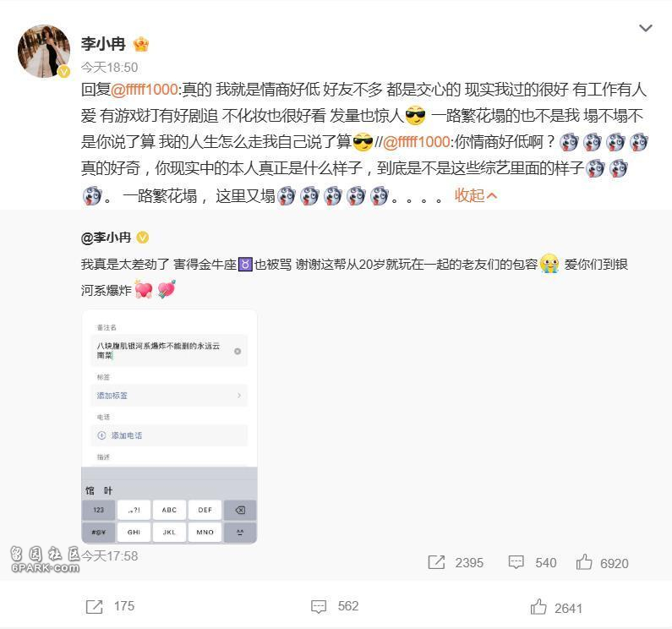This screenshot has height=629, width=672.
Task: Open comments showing 562 replies
Action: (319, 606)
